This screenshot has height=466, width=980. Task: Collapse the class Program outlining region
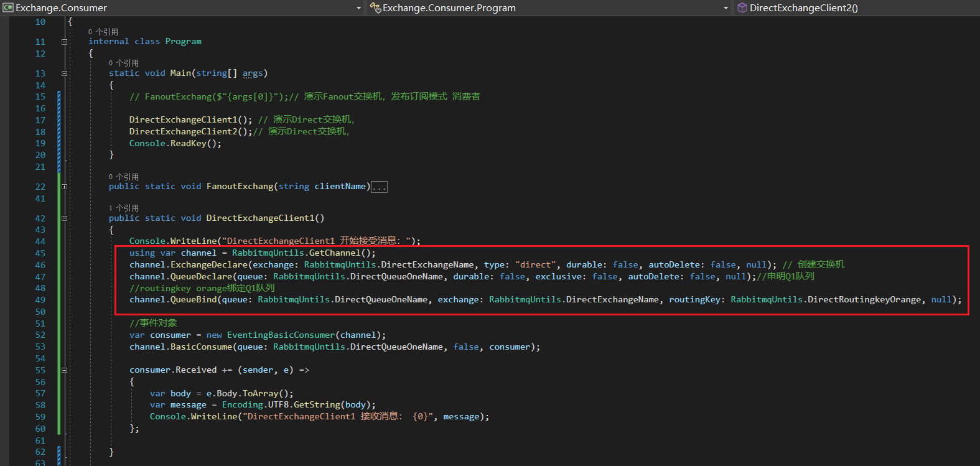(64, 42)
